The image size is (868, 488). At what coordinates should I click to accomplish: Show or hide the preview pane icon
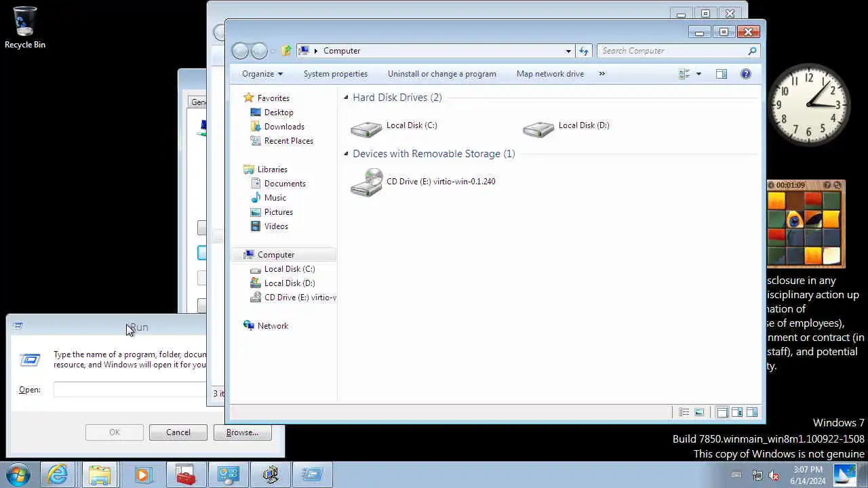point(722,74)
